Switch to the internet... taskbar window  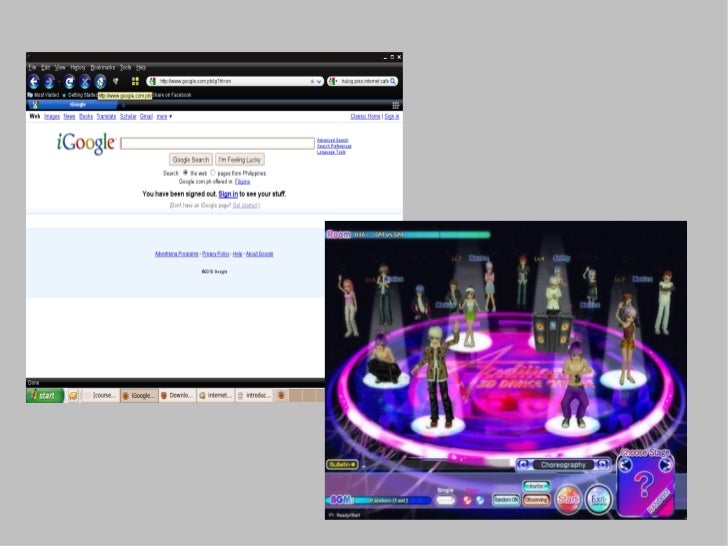pyautogui.click(x=215, y=396)
